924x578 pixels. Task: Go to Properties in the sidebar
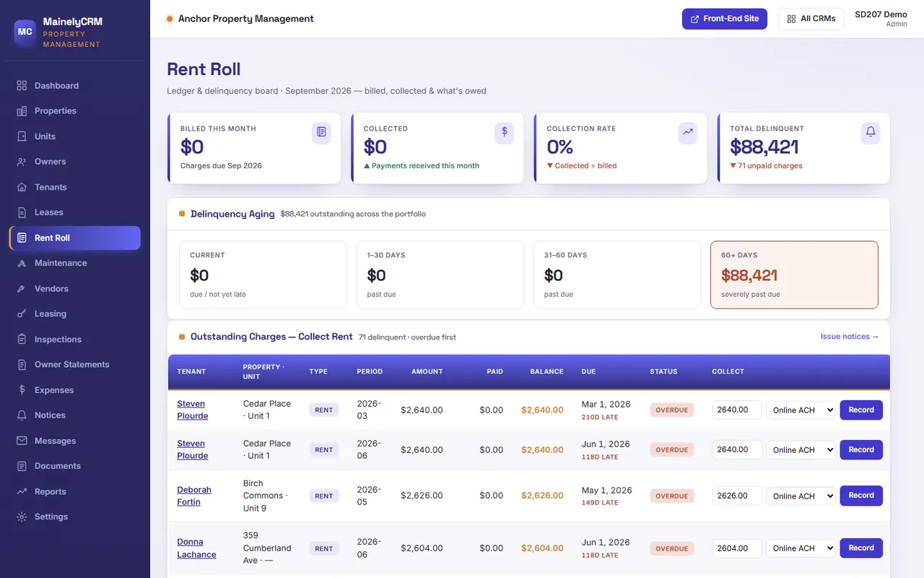click(75, 111)
